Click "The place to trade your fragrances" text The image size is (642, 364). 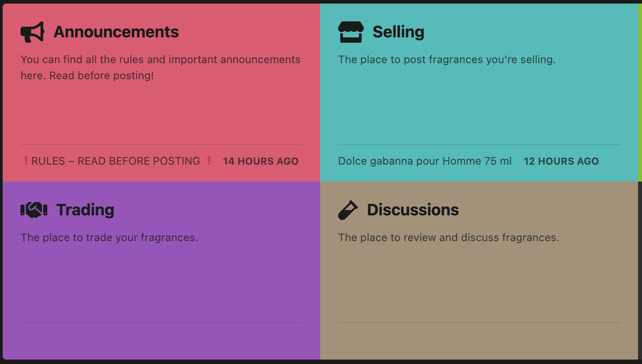tap(109, 238)
